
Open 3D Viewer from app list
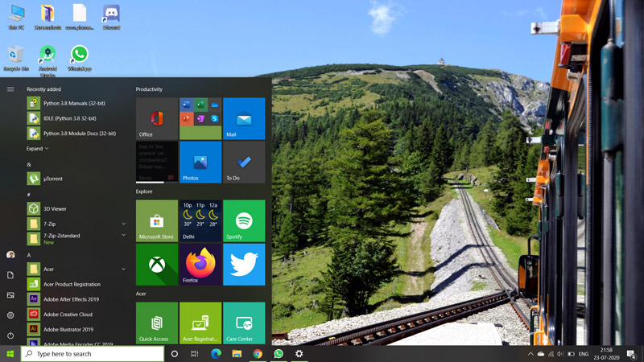click(x=76, y=208)
